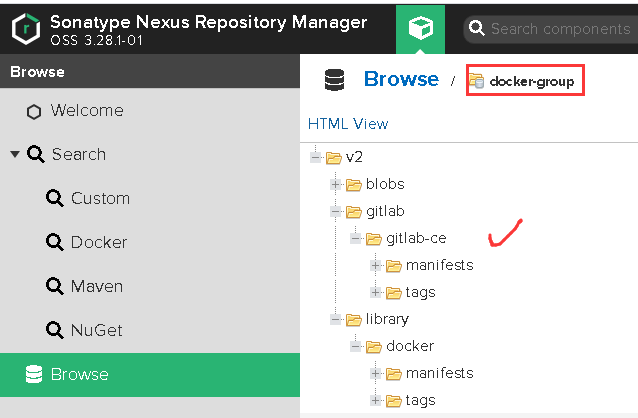Collapse the library folder node

pos(336,319)
